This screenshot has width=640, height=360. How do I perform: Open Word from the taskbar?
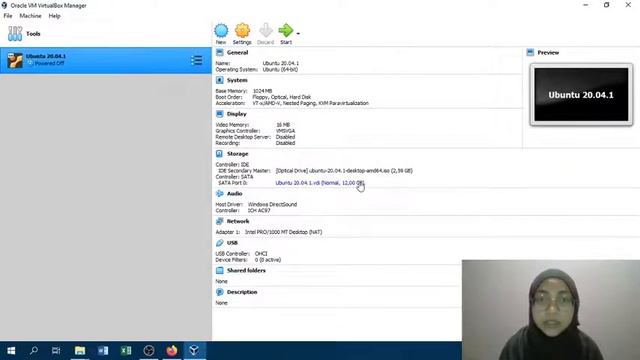(103, 351)
